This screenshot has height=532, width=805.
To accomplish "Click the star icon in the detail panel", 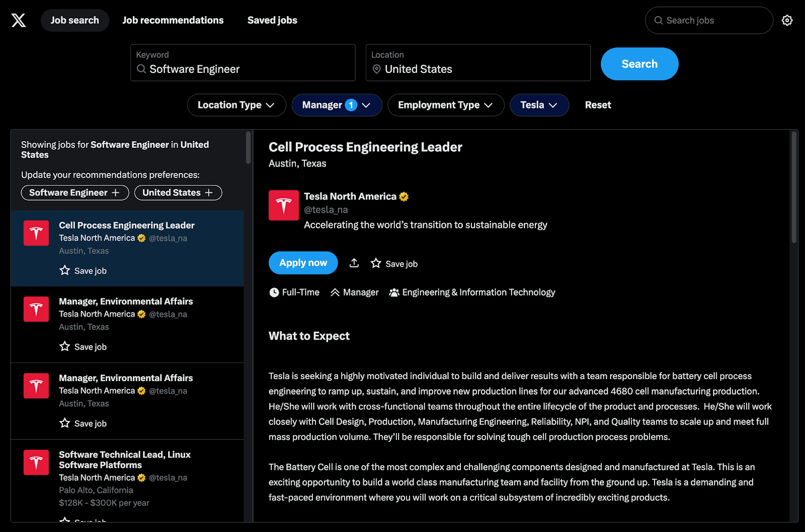I will coord(376,263).
